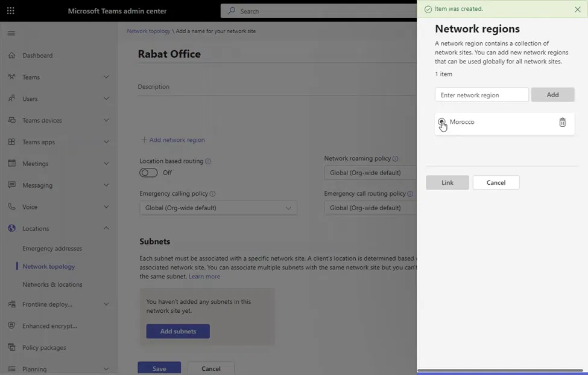Click Location based routing info icon
Screen dimensions: 588x375
point(208,162)
